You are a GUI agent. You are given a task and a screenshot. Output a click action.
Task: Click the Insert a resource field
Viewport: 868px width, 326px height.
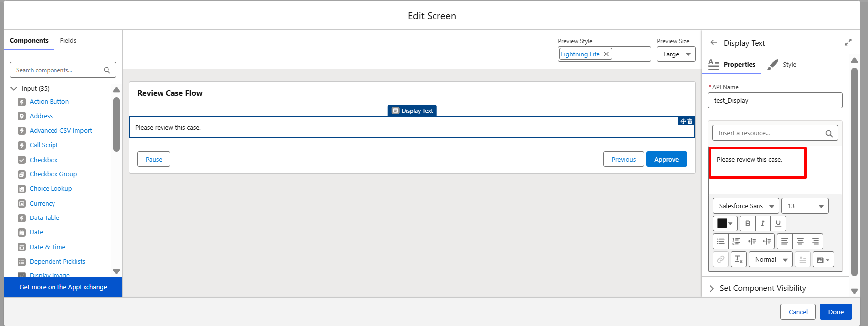(775, 133)
